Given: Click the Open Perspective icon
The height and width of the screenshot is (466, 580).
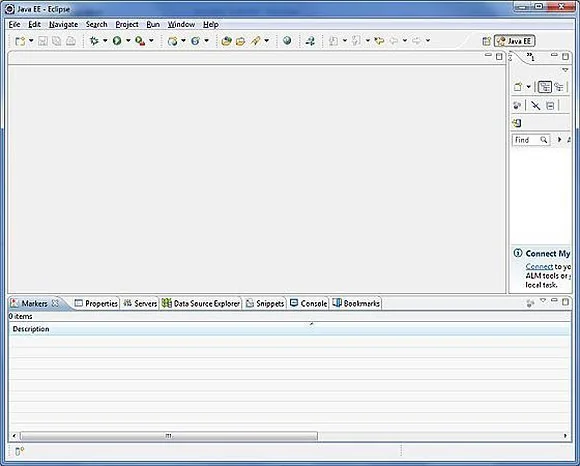Looking at the screenshot, I should click(x=487, y=41).
